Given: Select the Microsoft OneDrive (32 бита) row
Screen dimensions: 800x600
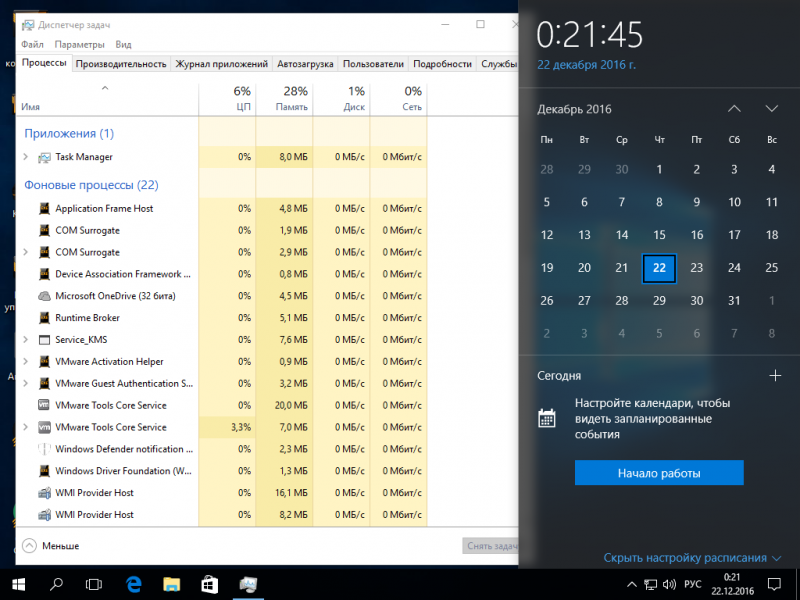Looking at the screenshot, I should pos(222,296).
